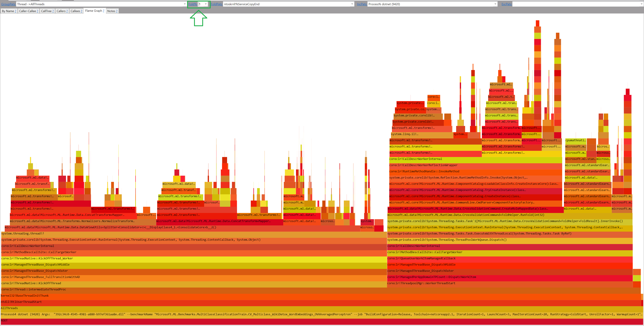644x326 pixels.
Task: Expand the GroupPats dropdown showing Thread ->AllThreads
Action: 185,4
